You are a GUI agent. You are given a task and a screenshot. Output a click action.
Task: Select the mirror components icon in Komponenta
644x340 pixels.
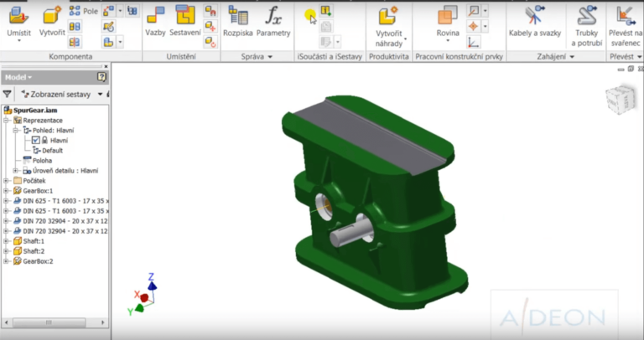[75, 42]
